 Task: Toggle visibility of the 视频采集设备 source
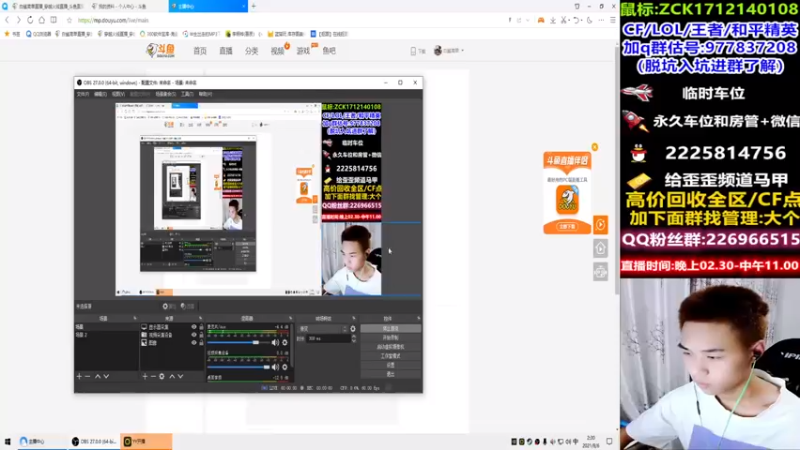pyautogui.click(x=194, y=335)
